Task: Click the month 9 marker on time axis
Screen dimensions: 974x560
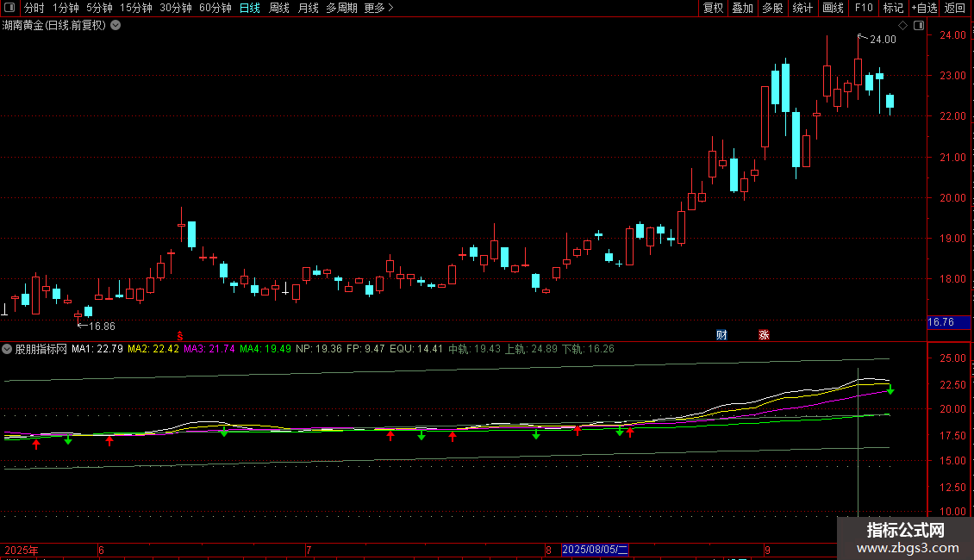Action: tap(767, 550)
